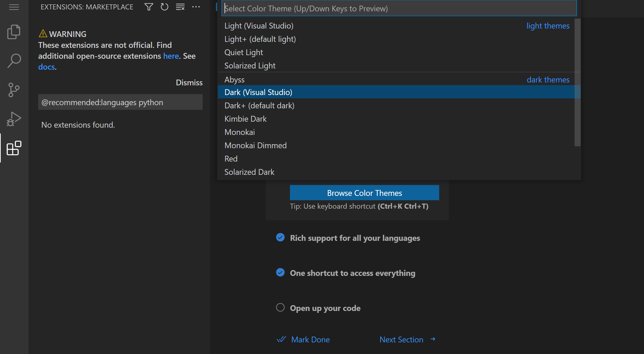Click the theme list scrollbar
The image size is (644, 354).
coord(577,82)
